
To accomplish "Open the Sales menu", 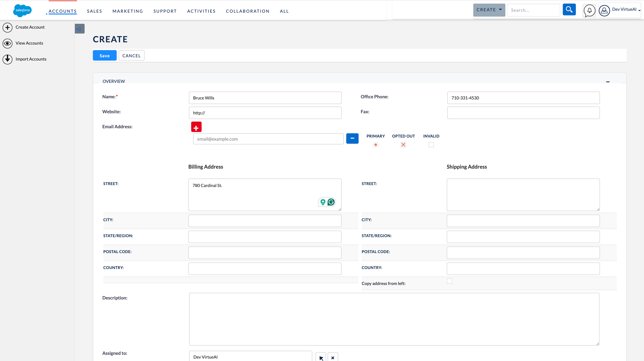I will [x=95, y=11].
